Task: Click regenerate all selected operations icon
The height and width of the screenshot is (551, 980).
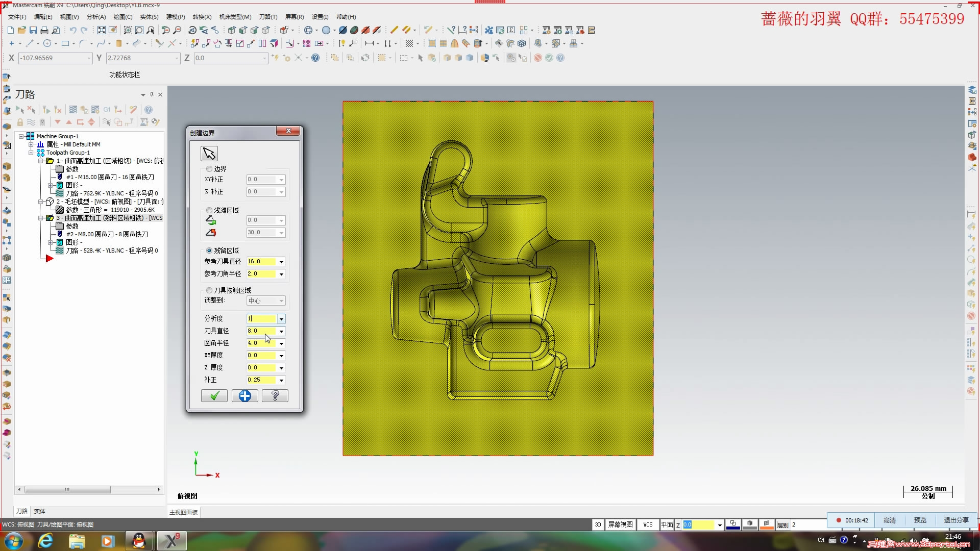Action: (46, 110)
